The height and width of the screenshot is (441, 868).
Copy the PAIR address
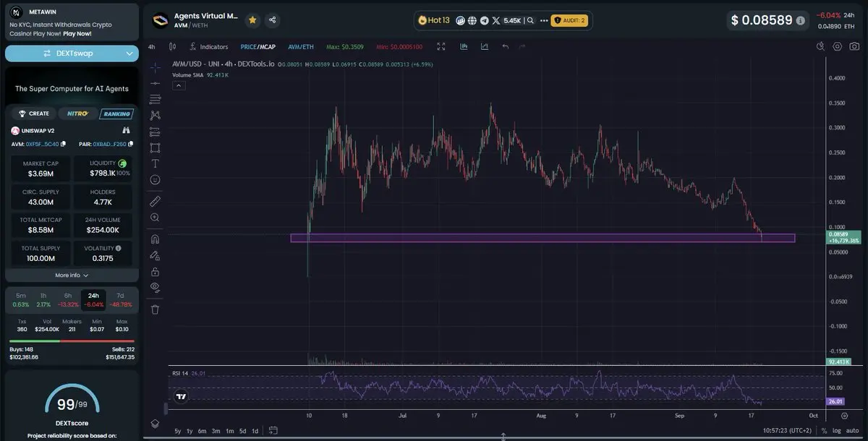(131, 144)
